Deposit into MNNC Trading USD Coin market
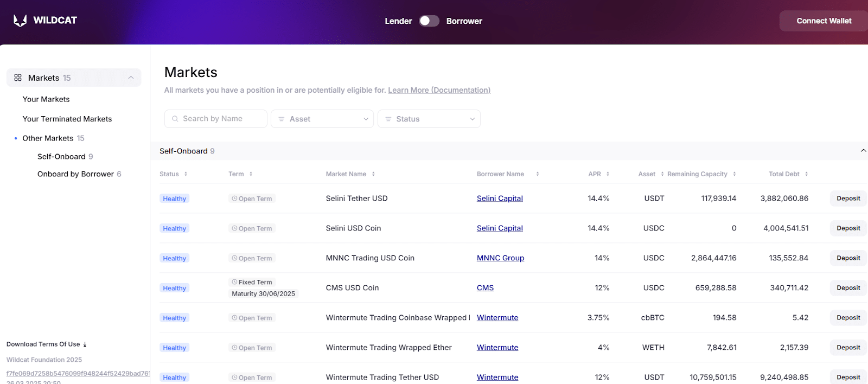Screen dimensions: 868x384 848,258
